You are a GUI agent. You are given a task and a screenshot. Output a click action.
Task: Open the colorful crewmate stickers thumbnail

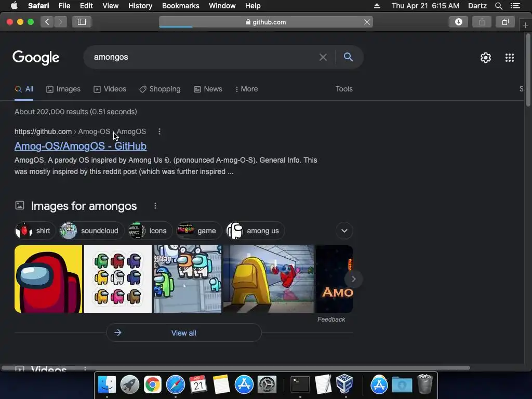118,279
